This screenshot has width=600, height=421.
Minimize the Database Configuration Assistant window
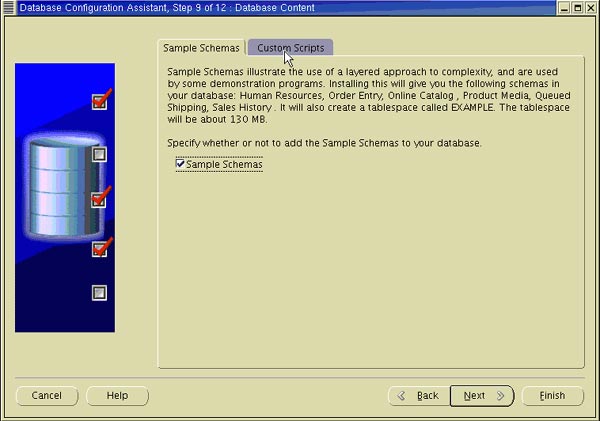point(564,8)
